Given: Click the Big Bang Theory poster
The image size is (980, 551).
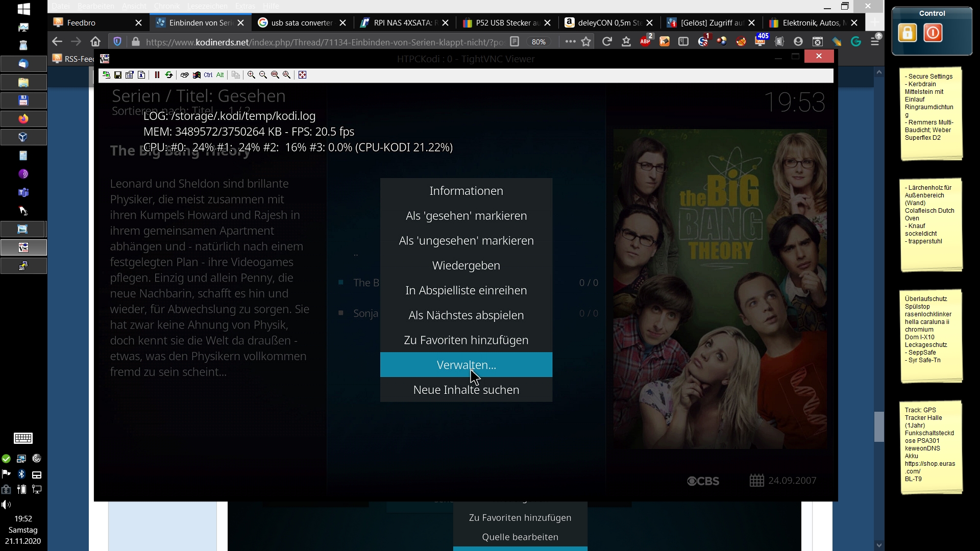Looking at the screenshot, I should point(720,289).
